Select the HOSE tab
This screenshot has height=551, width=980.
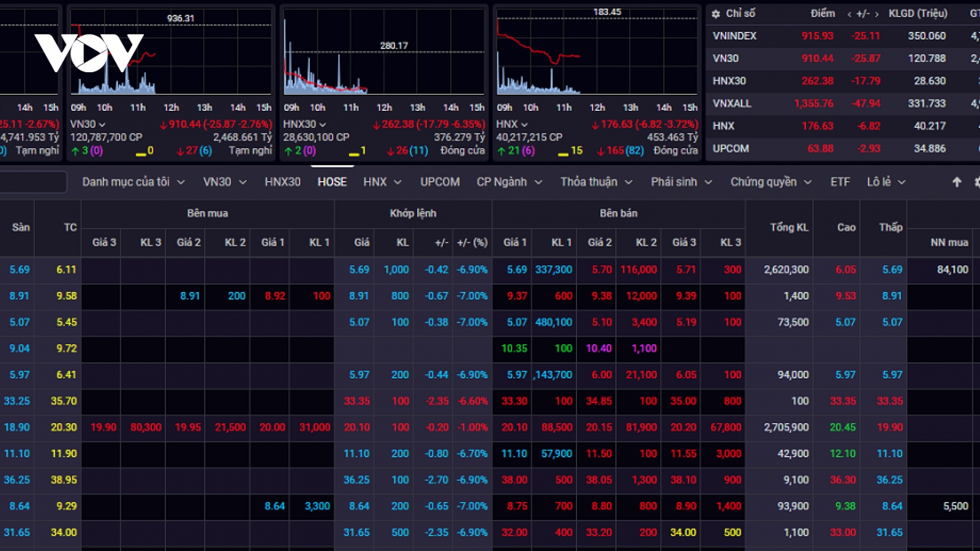coord(332,182)
